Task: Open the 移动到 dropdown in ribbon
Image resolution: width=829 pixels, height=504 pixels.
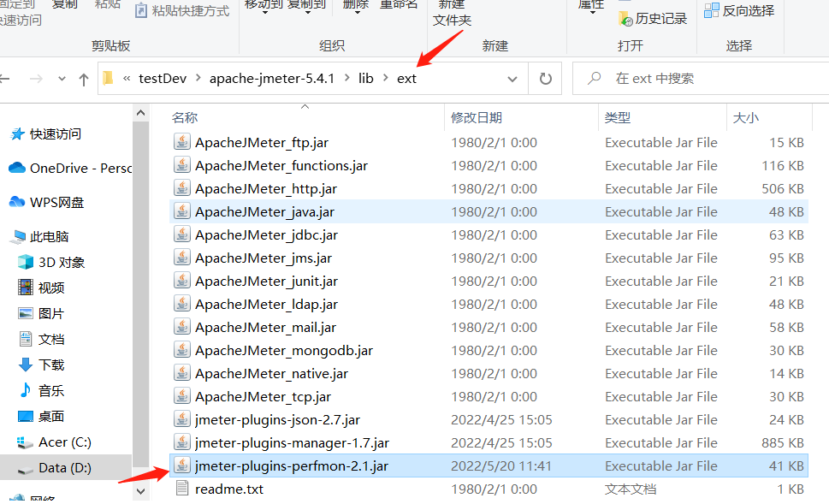Action: click(264, 12)
